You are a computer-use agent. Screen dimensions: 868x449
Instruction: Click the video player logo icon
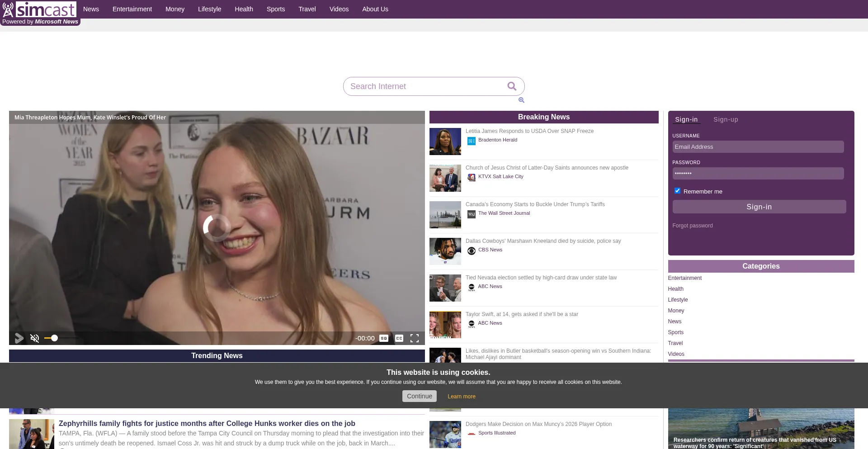click(19, 338)
